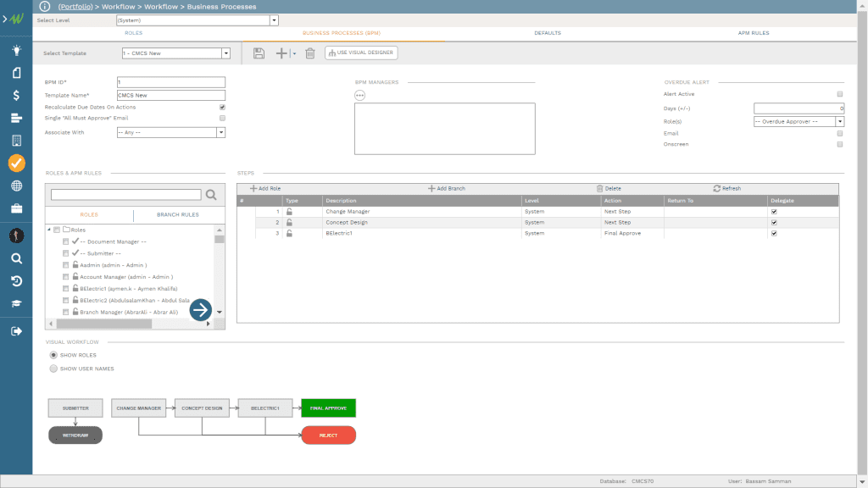
Task: Open the add-new dropdown arrow beside plus
Action: pyautogui.click(x=294, y=53)
